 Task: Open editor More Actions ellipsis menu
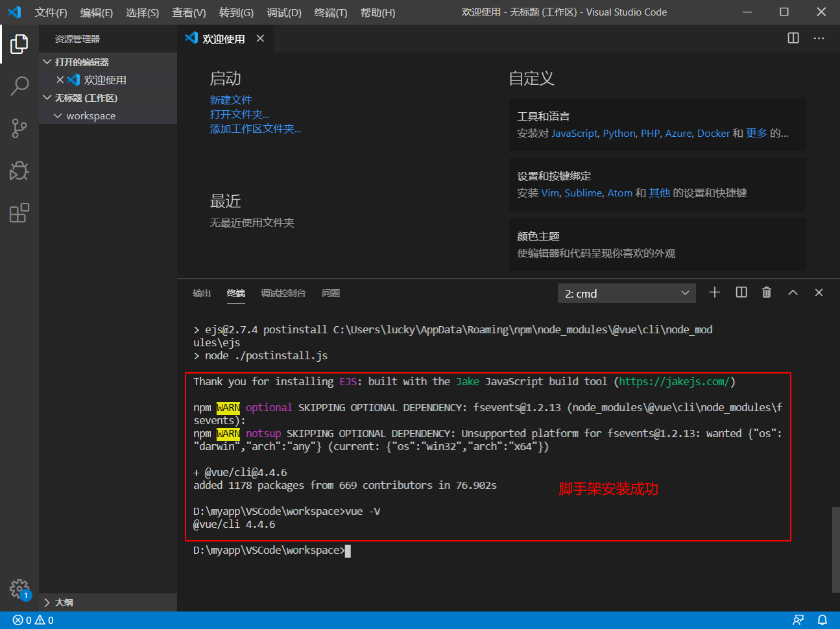(819, 38)
